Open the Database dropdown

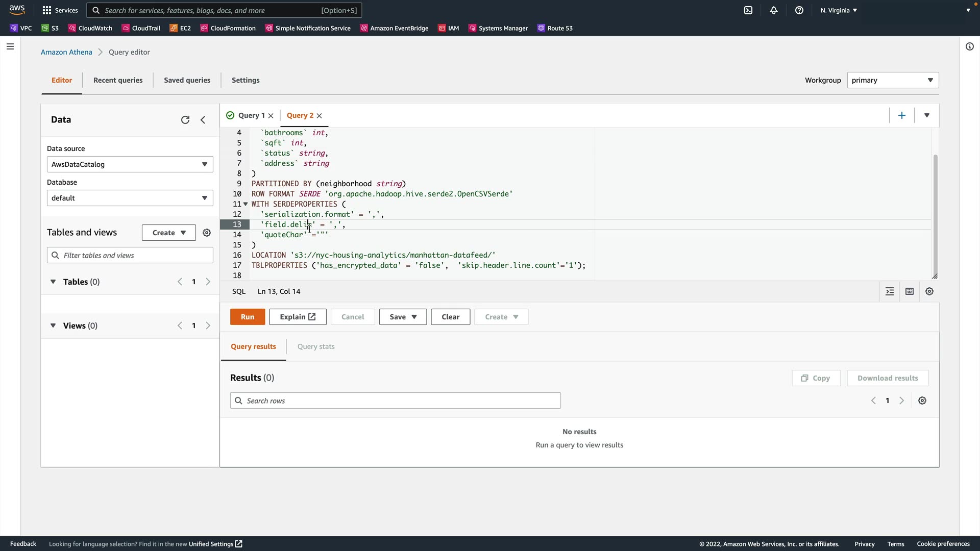tap(130, 198)
